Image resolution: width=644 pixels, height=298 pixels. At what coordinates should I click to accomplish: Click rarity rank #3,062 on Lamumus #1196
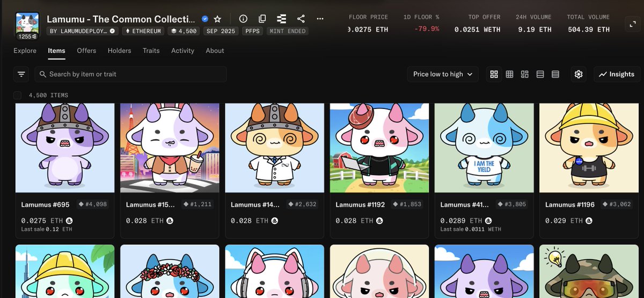(x=617, y=205)
